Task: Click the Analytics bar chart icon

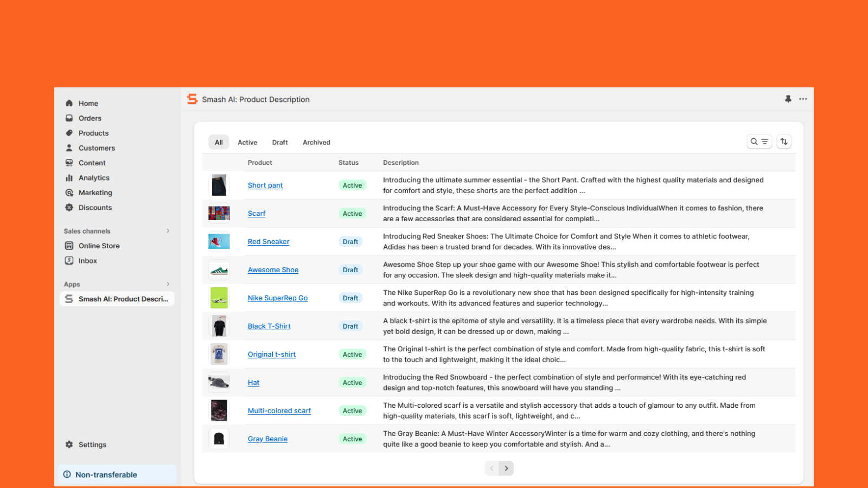Action: point(69,178)
